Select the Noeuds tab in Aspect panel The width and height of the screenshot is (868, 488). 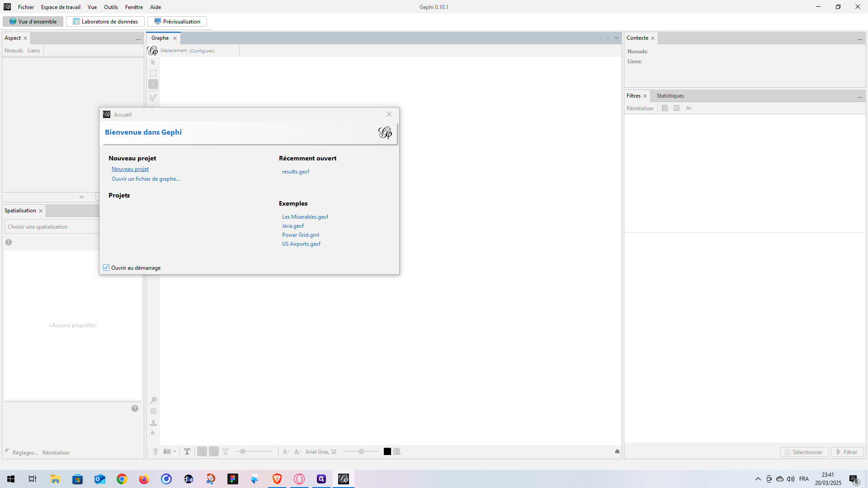coord(14,51)
